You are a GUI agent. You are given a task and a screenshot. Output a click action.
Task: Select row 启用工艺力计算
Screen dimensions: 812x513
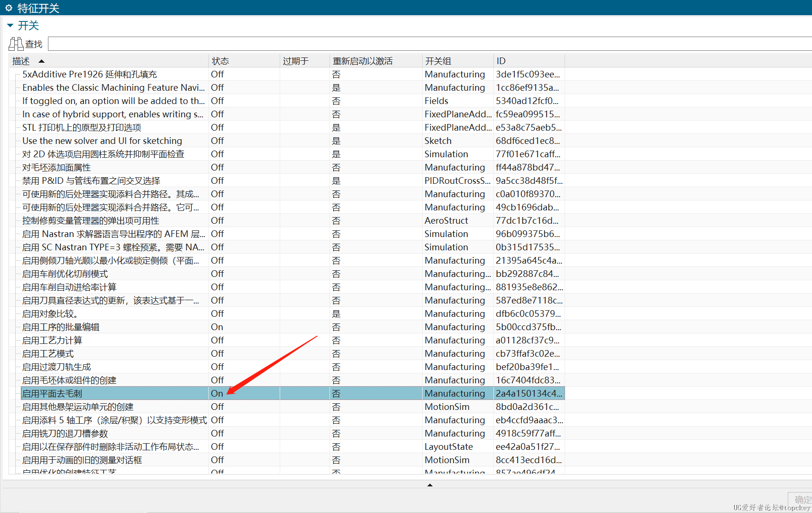click(293, 340)
